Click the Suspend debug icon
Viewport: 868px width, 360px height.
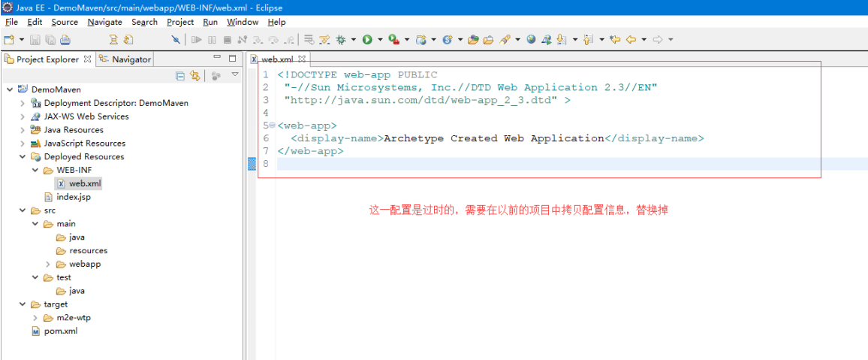pos(212,39)
